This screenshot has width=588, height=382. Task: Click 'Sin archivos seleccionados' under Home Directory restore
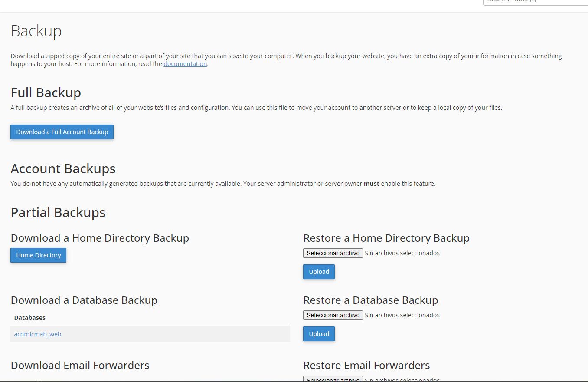(402, 253)
